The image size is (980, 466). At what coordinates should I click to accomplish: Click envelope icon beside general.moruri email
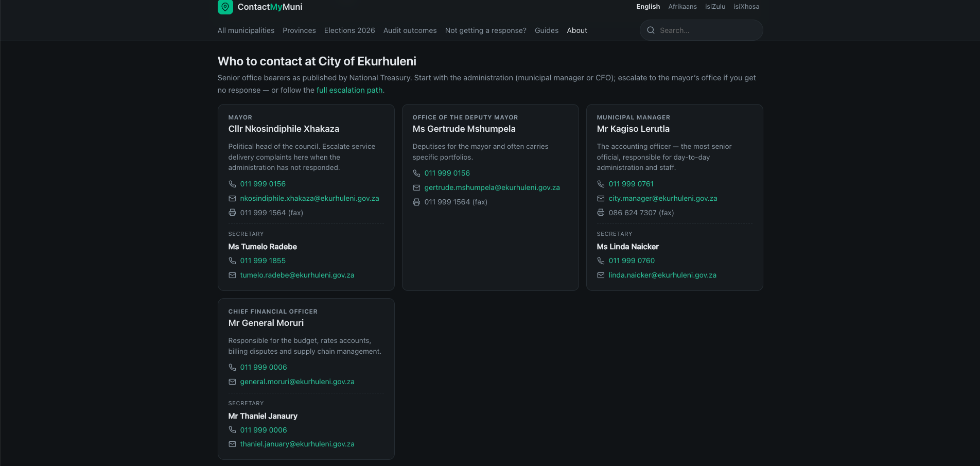pos(232,382)
